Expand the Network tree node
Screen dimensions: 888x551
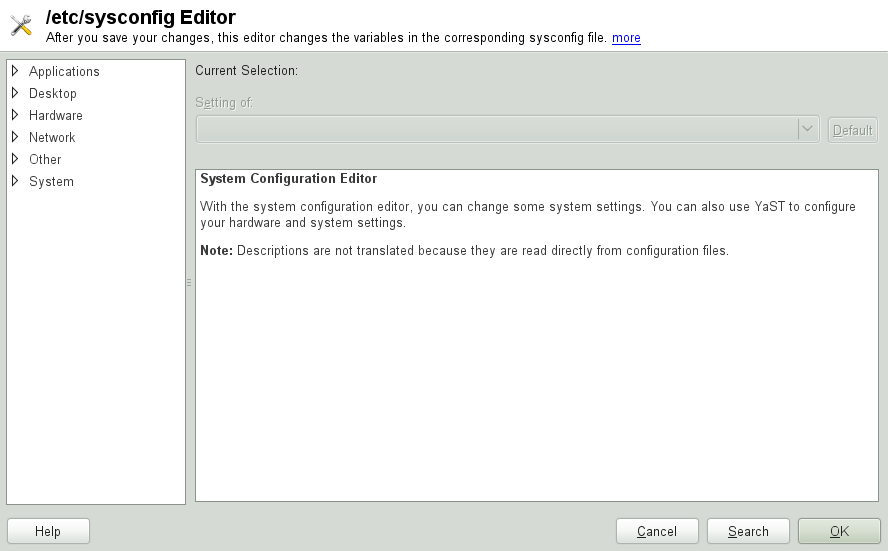coord(15,137)
